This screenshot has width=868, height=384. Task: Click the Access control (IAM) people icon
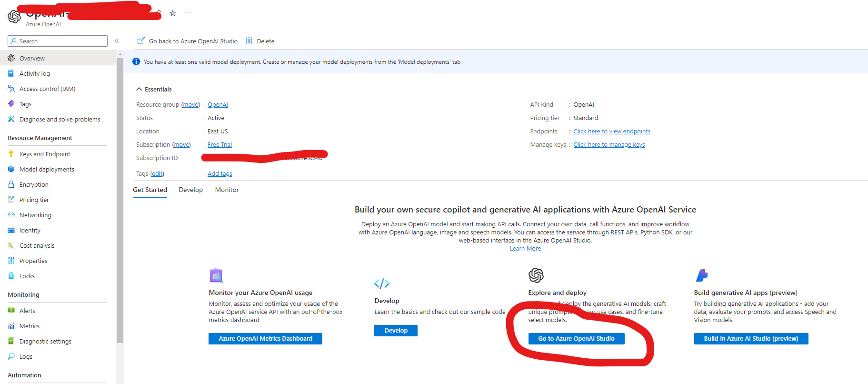pos(11,89)
